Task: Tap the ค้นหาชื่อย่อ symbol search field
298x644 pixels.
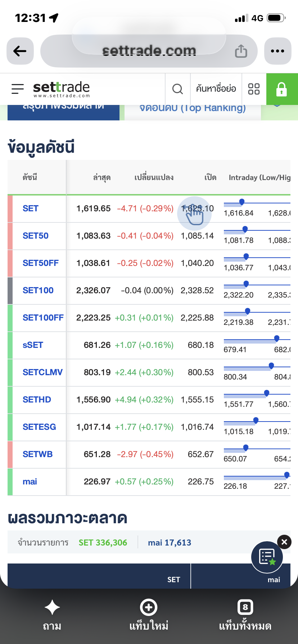Action: (216, 89)
